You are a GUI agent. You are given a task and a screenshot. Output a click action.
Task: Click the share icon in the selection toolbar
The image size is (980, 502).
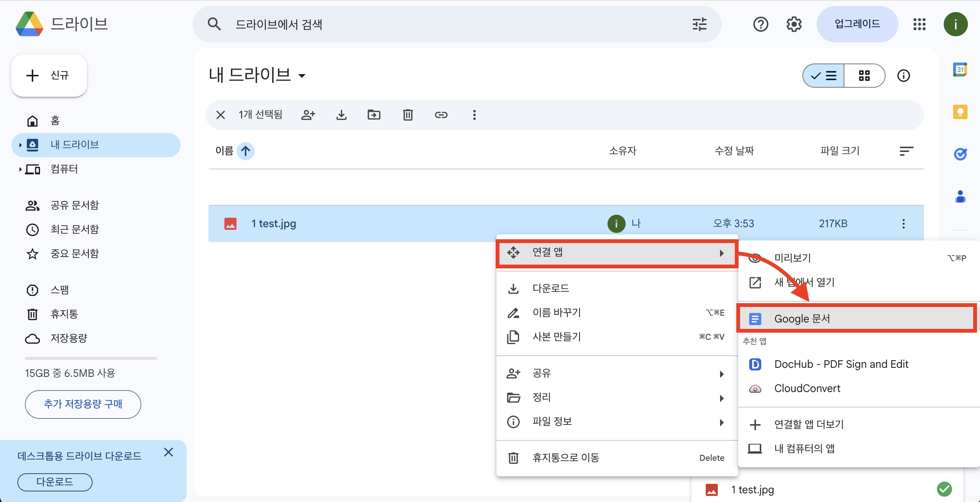[308, 115]
